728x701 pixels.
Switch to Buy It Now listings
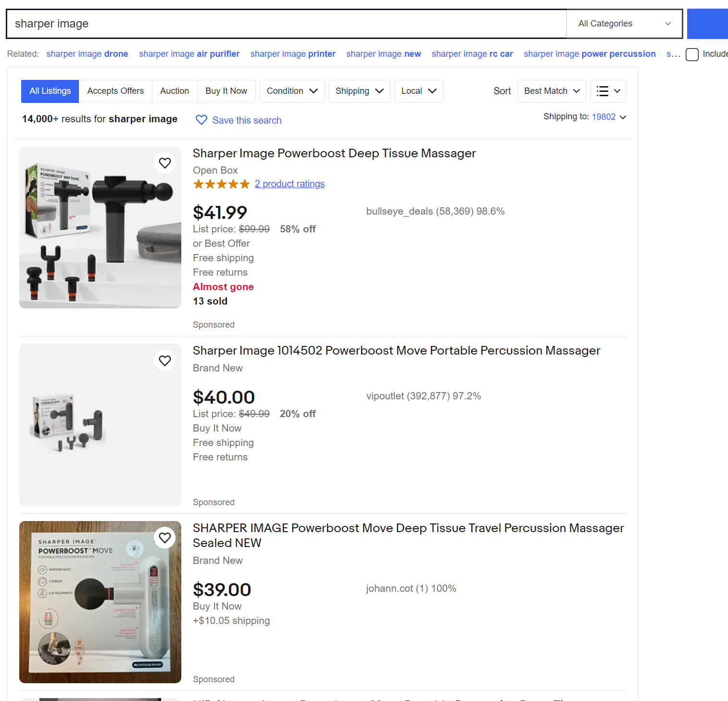point(226,91)
